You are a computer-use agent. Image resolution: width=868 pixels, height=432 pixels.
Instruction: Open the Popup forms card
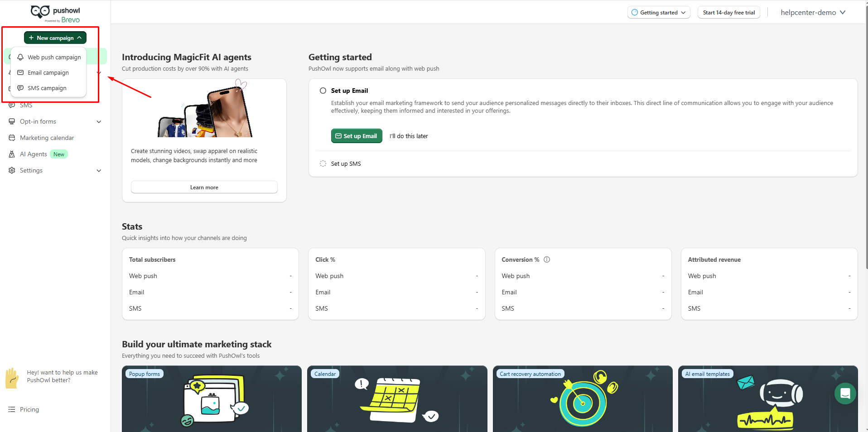(212, 399)
